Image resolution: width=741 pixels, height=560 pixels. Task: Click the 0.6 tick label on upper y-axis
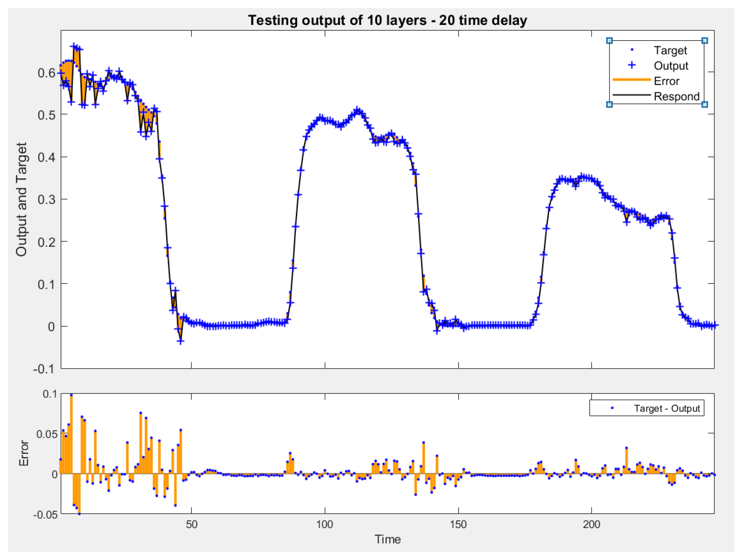[46, 73]
